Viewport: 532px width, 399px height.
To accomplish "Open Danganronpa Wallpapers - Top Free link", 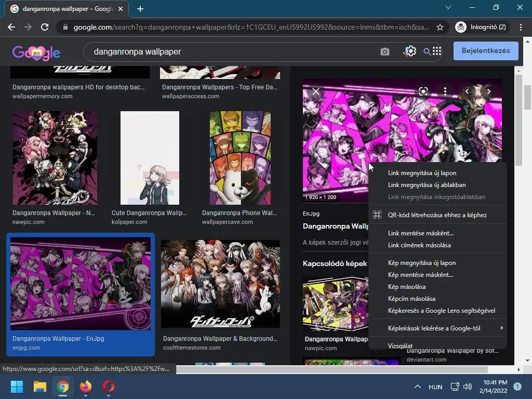I will pos(220,87).
